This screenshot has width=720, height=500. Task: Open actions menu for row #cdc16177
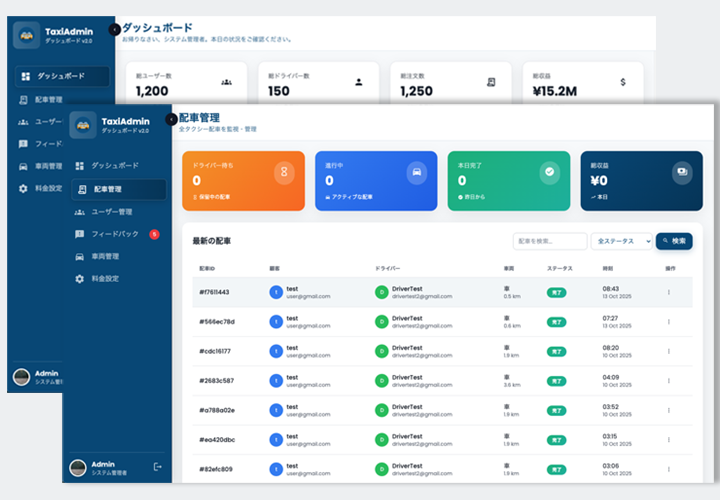(x=669, y=351)
